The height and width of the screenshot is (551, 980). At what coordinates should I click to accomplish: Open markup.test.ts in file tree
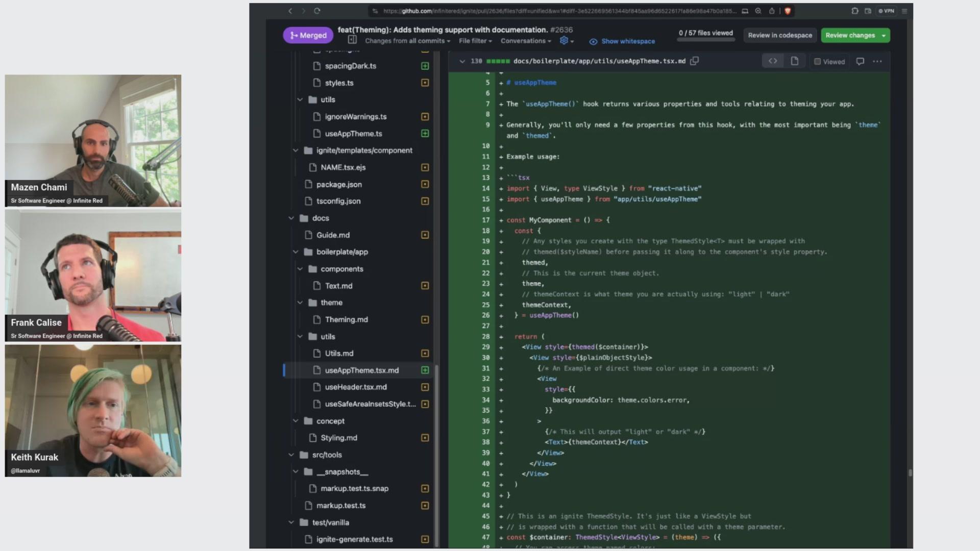coord(341,506)
